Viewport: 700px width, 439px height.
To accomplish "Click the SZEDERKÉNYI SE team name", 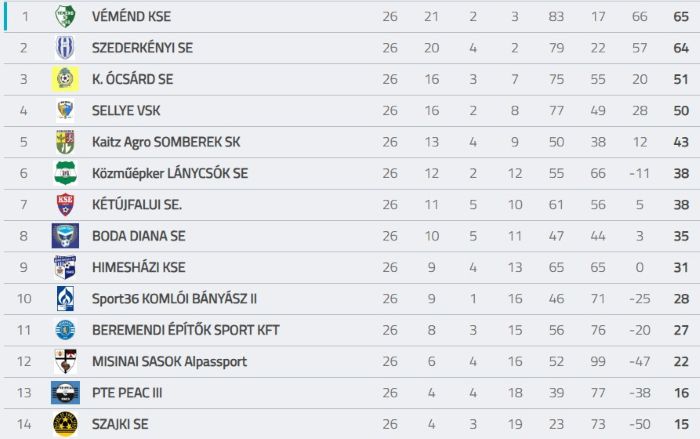I will [142, 48].
